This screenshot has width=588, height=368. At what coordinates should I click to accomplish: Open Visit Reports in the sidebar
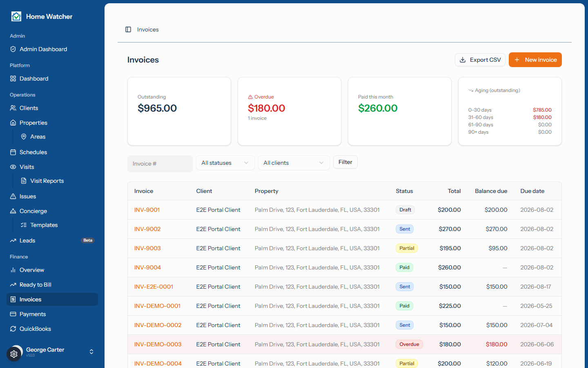pyautogui.click(x=58, y=181)
